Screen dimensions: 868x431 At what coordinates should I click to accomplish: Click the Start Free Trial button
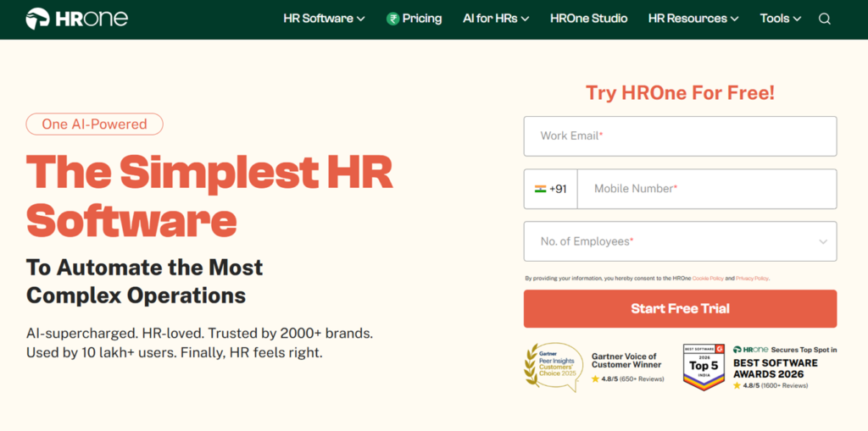681,309
